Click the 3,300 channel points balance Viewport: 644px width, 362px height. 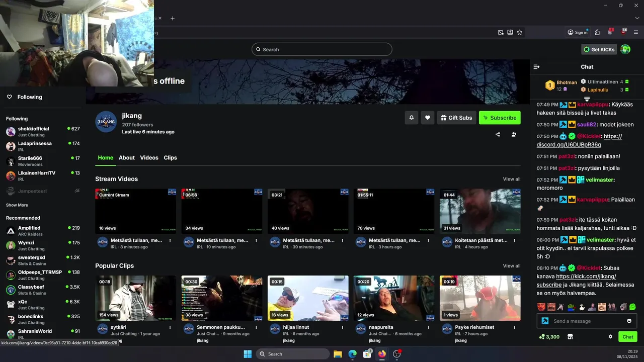pyautogui.click(x=549, y=337)
